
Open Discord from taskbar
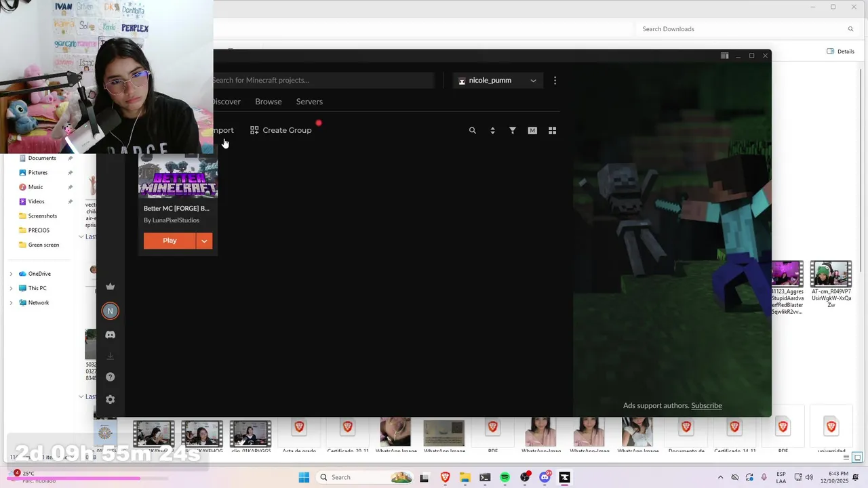545,477
